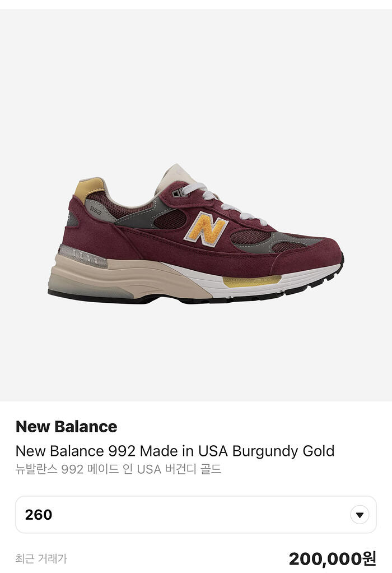This screenshot has height=573, width=392.
Task: Click the 200,000원 recent trade price
Action: point(332,558)
